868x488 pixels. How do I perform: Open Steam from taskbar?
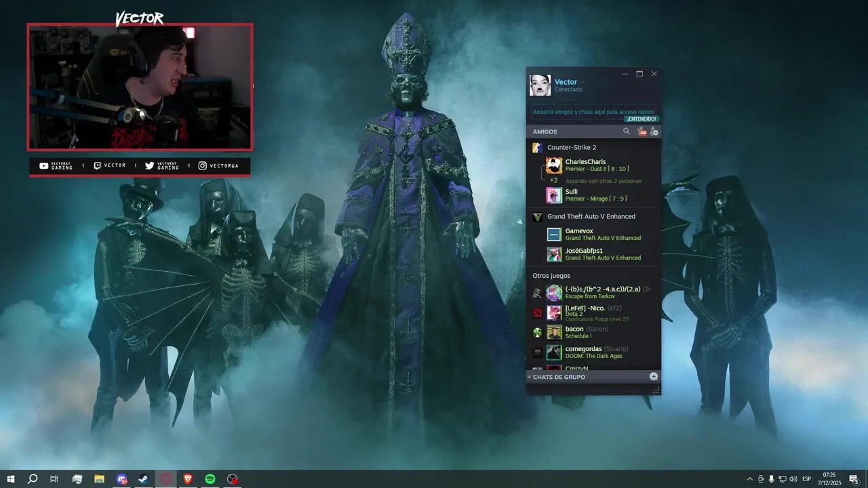(143, 479)
